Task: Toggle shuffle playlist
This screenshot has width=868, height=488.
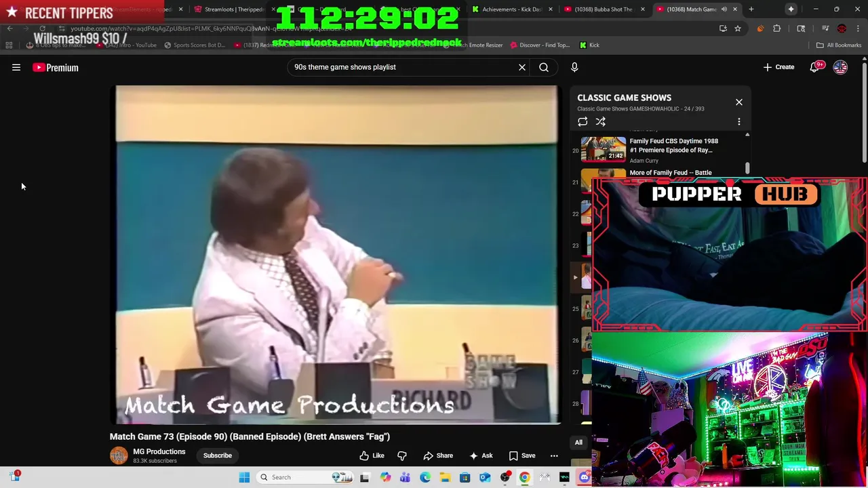Action: pos(601,122)
